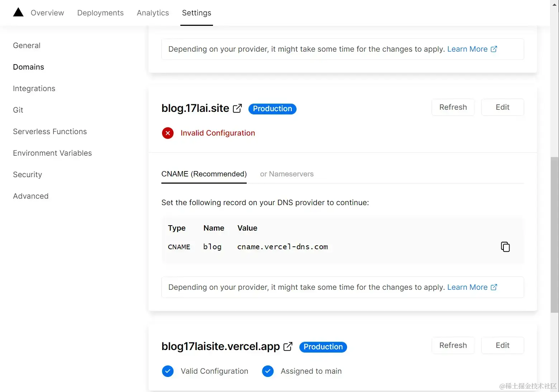Click the red Invalid Configuration error icon
Image resolution: width=559 pixels, height=392 pixels.
point(168,133)
